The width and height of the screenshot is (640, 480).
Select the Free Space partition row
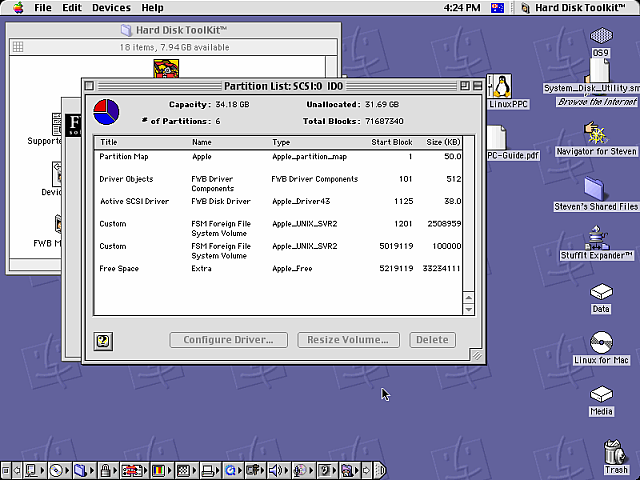(x=278, y=269)
